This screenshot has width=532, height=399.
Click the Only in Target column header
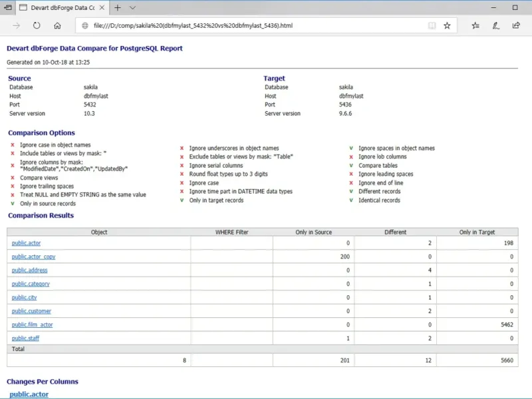point(477,232)
